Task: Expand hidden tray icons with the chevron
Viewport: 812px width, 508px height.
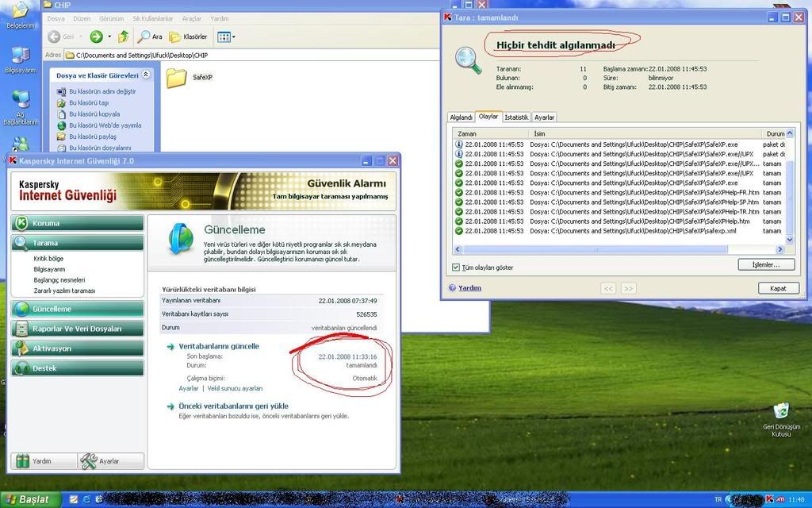Action: click(728, 500)
